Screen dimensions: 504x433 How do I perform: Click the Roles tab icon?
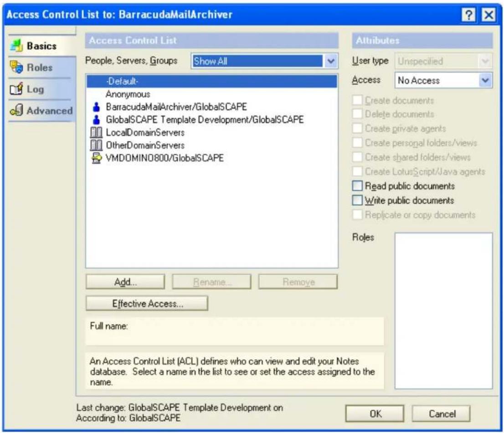tap(16, 67)
